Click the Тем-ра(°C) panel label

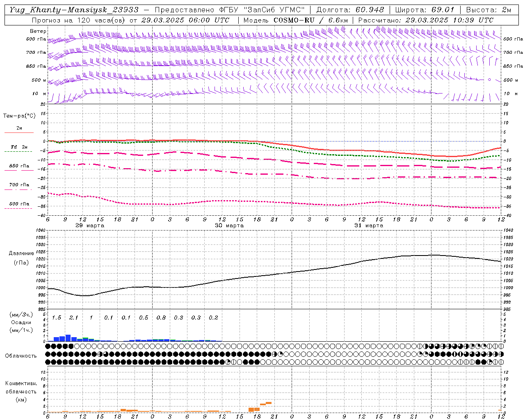tap(19, 116)
